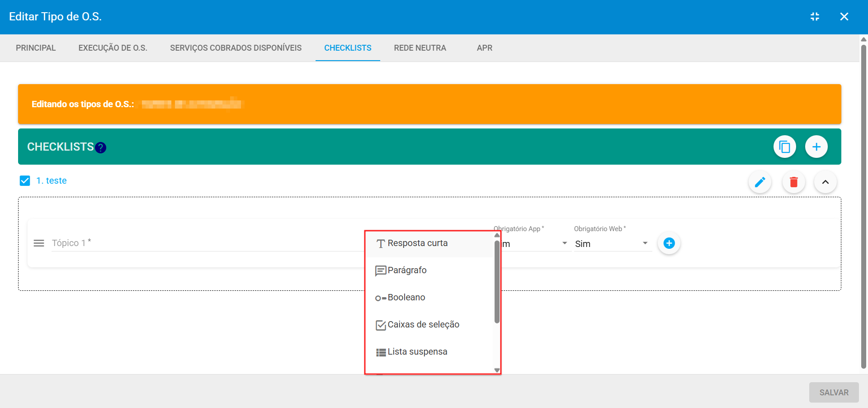Click the blue plus icon to add a topic

[669, 243]
